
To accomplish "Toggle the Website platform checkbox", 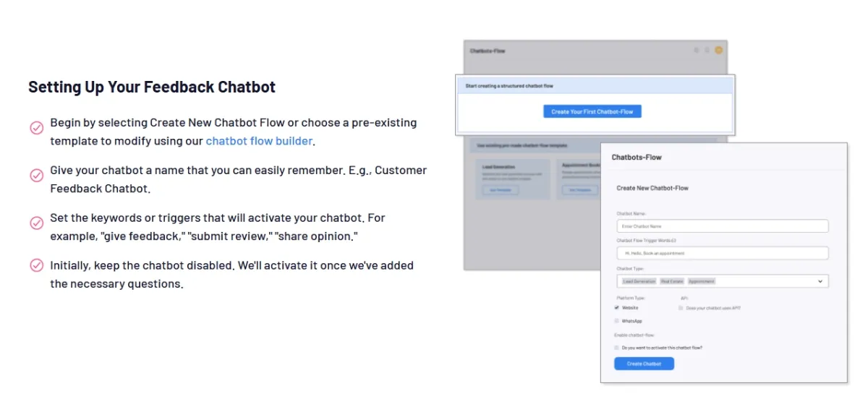I will tap(617, 307).
